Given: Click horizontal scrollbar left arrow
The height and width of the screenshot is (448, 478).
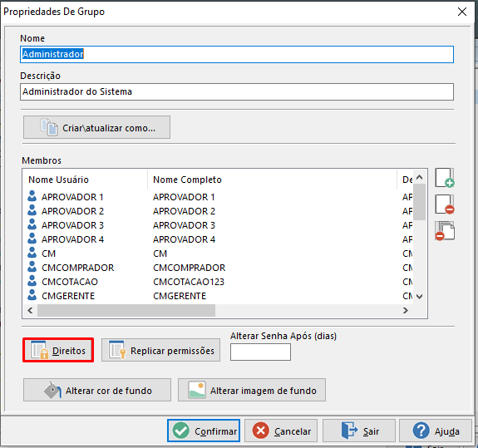Looking at the screenshot, I should pos(30,310).
